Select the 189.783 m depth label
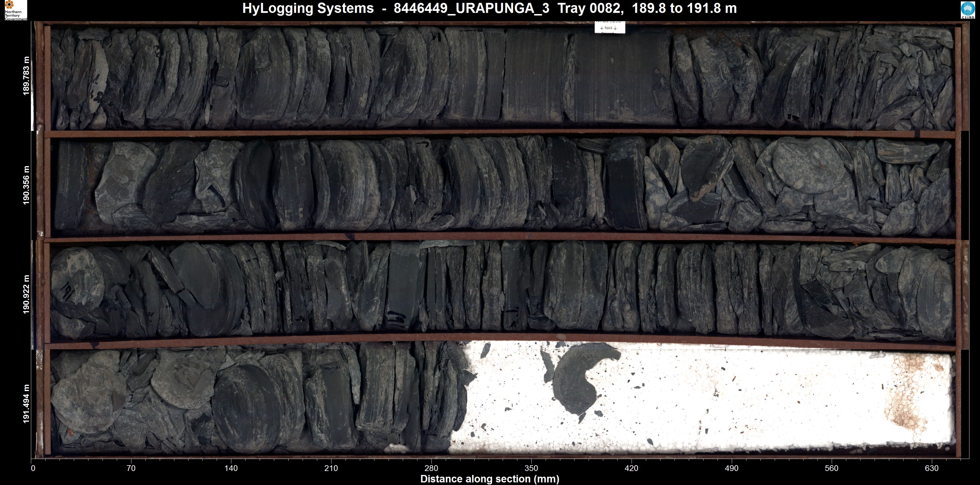The width and height of the screenshot is (980, 485). pyautogui.click(x=26, y=76)
